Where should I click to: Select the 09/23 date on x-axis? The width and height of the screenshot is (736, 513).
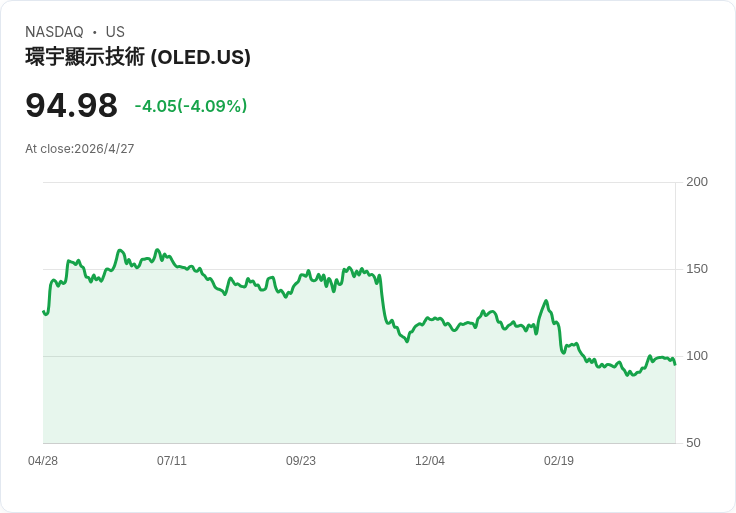[301, 461]
